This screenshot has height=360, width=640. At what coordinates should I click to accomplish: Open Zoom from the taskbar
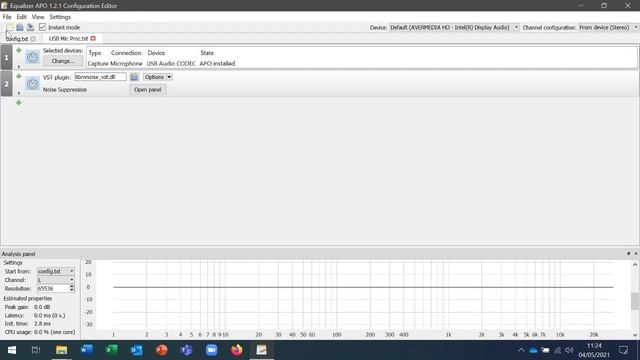[x=211, y=350]
